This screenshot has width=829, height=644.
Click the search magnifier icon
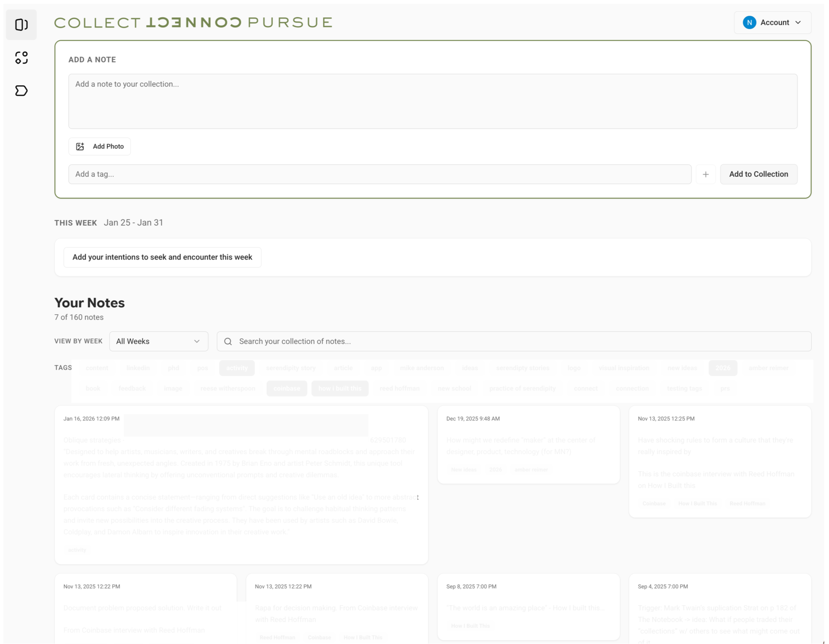click(228, 341)
